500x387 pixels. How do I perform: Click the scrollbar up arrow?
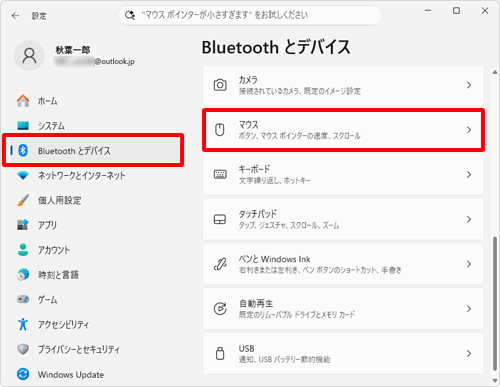click(x=495, y=72)
